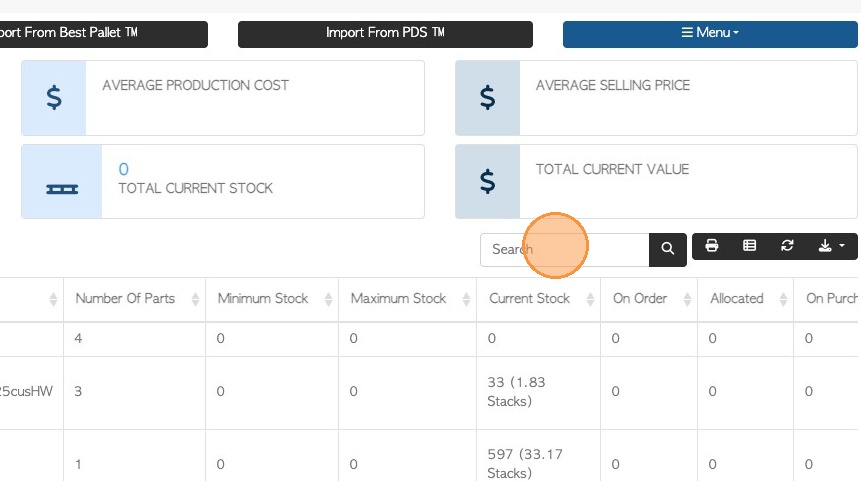Refresh the stock table
Viewport: 861px width, 481px height.
[x=787, y=246]
